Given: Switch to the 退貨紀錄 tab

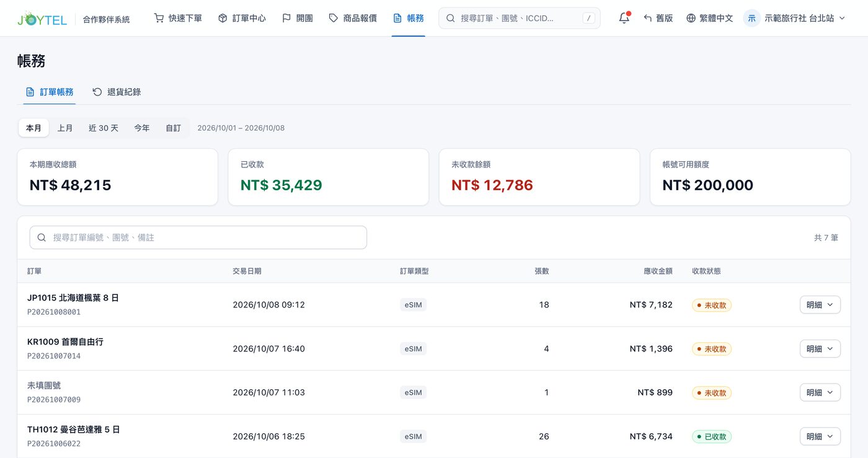Looking at the screenshot, I should [117, 92].
